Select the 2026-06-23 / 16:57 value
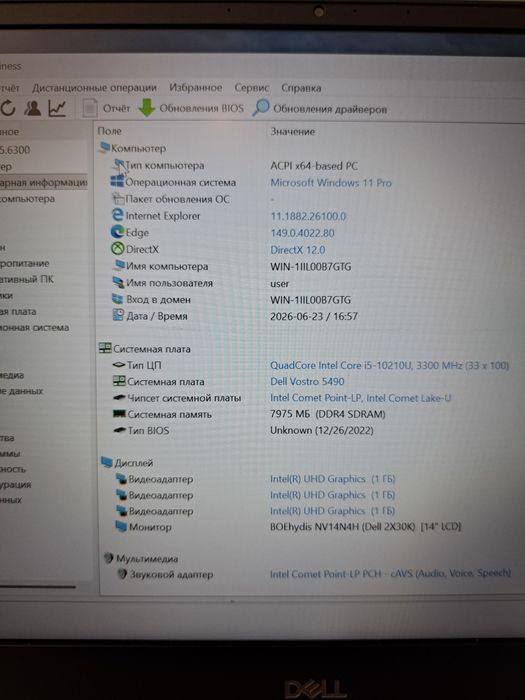This screenshot has height=700, width=525. (x=314, y=316)
